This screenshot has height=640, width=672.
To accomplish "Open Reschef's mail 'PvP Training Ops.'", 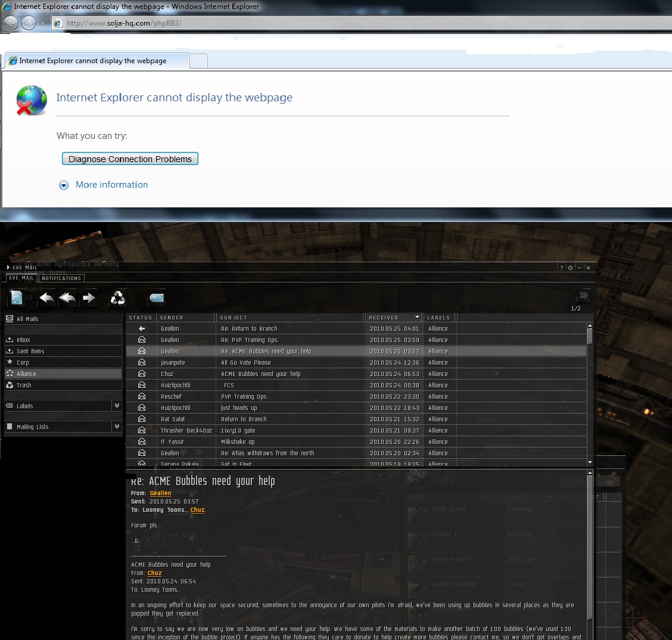I will click(356, 396).
